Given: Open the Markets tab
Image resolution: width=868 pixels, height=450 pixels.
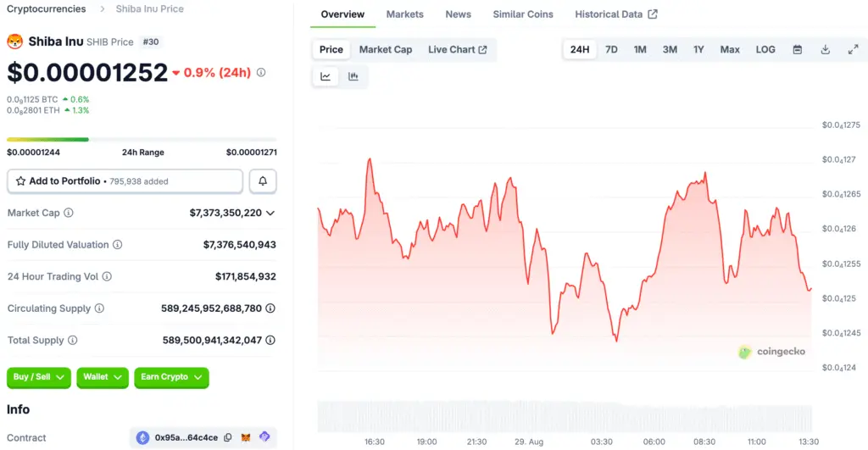Looking at the screenshot, I should click(x=404, y=14).
